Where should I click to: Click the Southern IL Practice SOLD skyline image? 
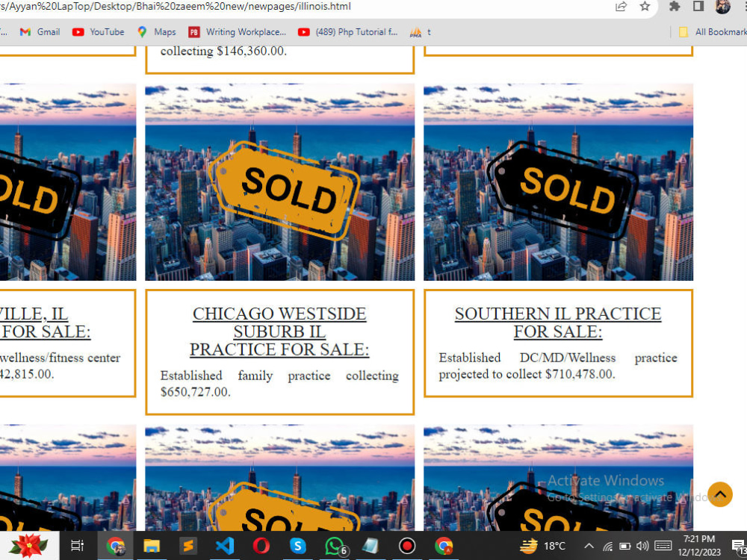558,182
